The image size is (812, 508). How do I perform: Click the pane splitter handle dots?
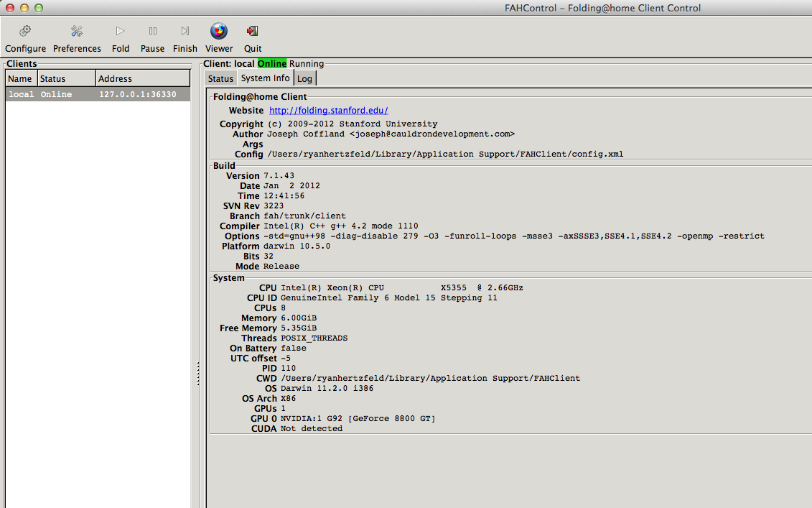pyautogui.click(x=198, y=373)
